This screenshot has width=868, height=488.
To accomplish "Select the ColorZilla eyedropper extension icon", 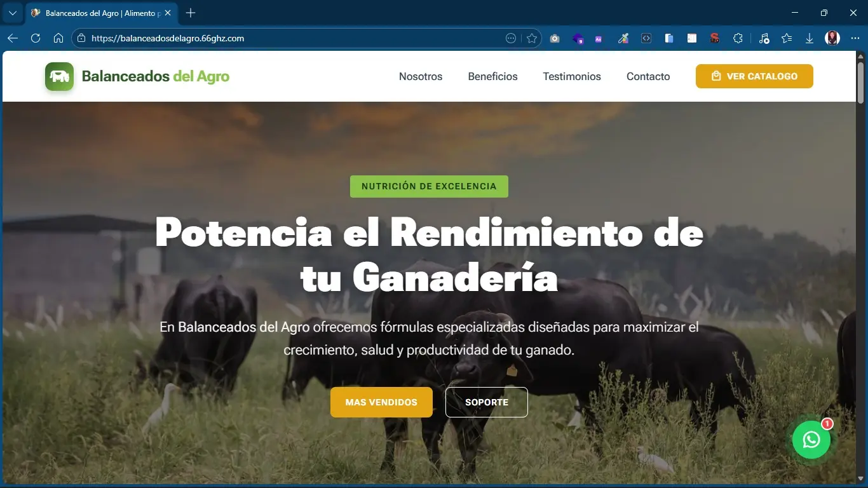I will point(623,38).
